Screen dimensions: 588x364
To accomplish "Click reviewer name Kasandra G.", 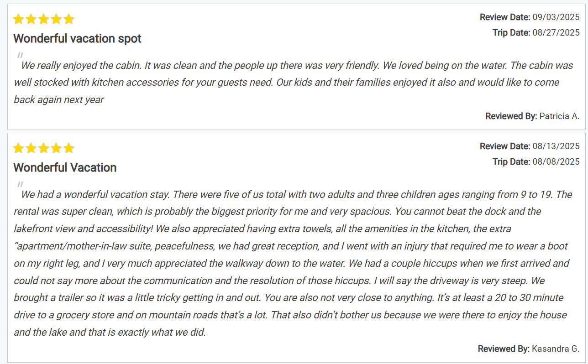I will (x=555, y=349).
